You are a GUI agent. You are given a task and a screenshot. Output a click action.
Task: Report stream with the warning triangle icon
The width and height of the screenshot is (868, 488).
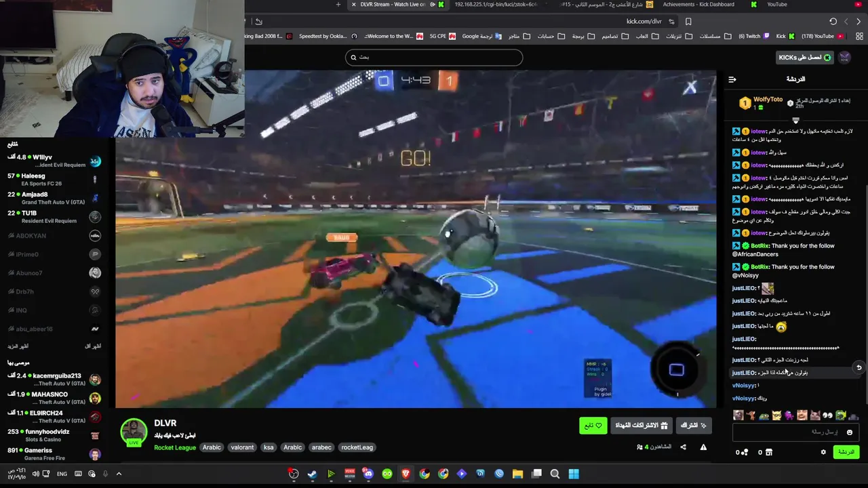pos(703,447)
